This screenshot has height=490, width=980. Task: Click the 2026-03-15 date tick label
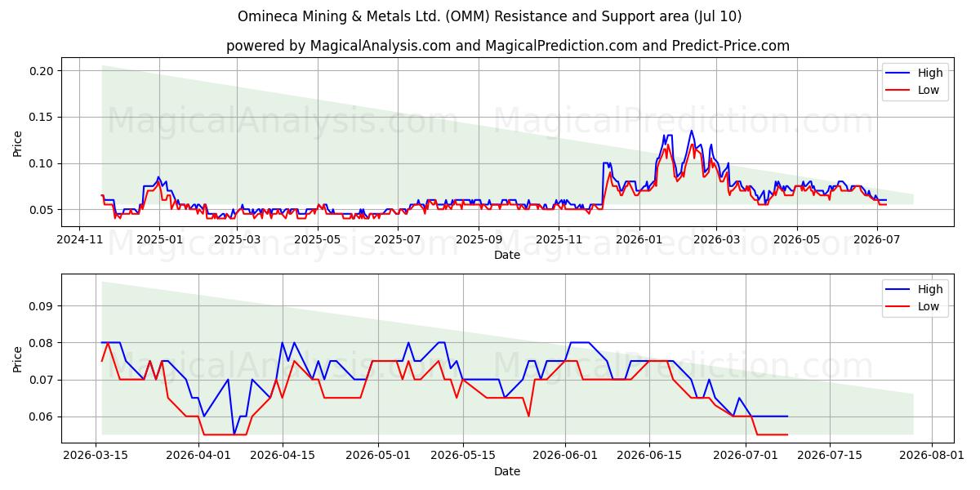(x=96, y=456)
